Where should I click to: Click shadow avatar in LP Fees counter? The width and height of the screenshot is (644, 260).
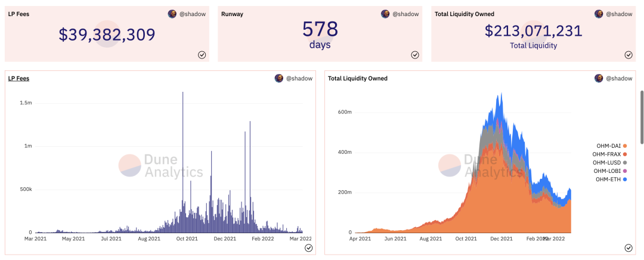172,14
